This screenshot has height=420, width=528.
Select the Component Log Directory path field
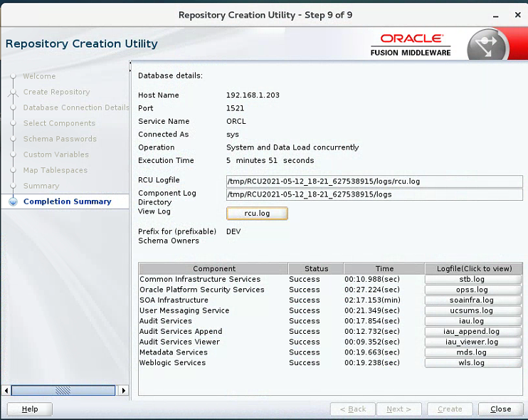click(x=374, y=194)
